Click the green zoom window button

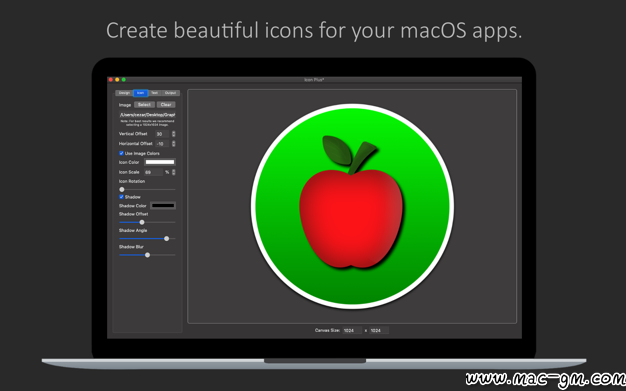click(x=124, y=80)
